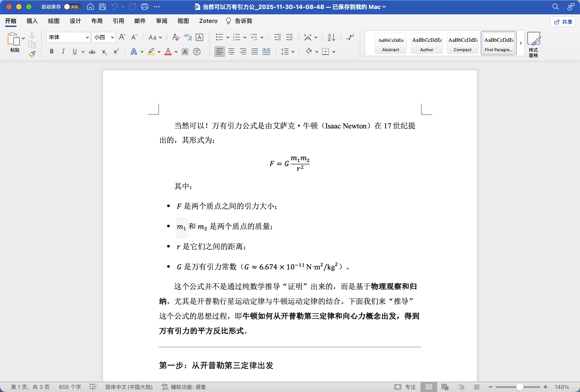This screenshot has height=392, width=580.
Task: Open the font size dropdown (小四)
Action: 112,37
